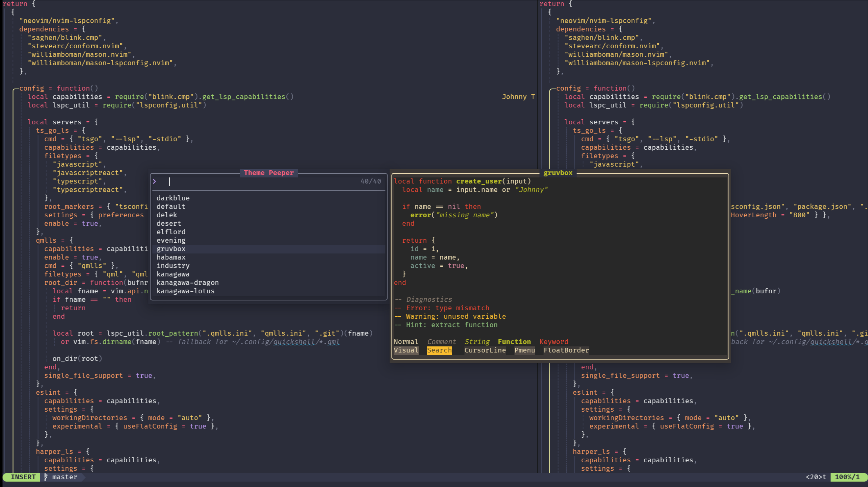Click the git branch icon in statusline
The image size is (868, 487).
click(46, 477)
